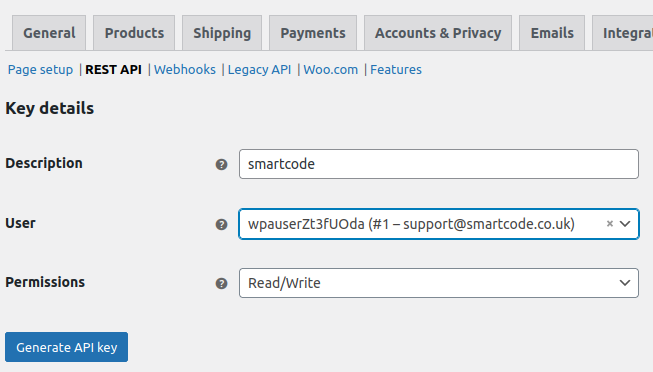Open the Features section link
This screenshot has height=372, width=653.
click(x=396, y=70)
